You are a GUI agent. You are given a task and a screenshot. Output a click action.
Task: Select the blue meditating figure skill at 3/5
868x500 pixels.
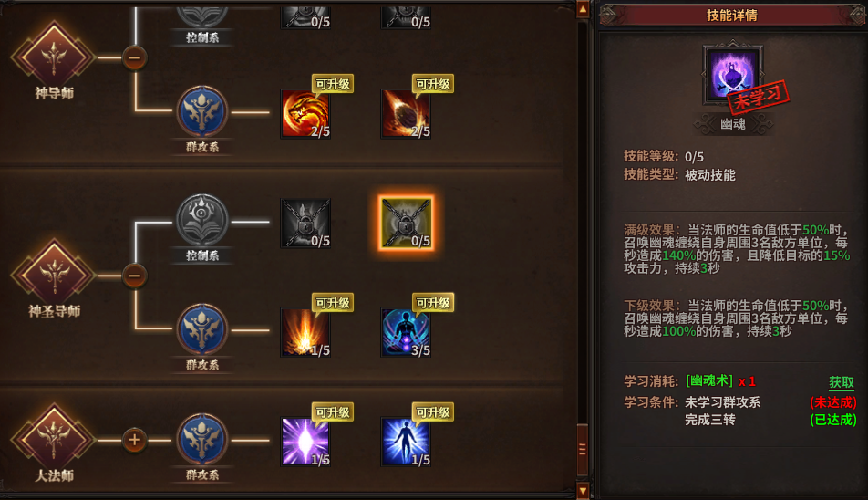point(406,332)
